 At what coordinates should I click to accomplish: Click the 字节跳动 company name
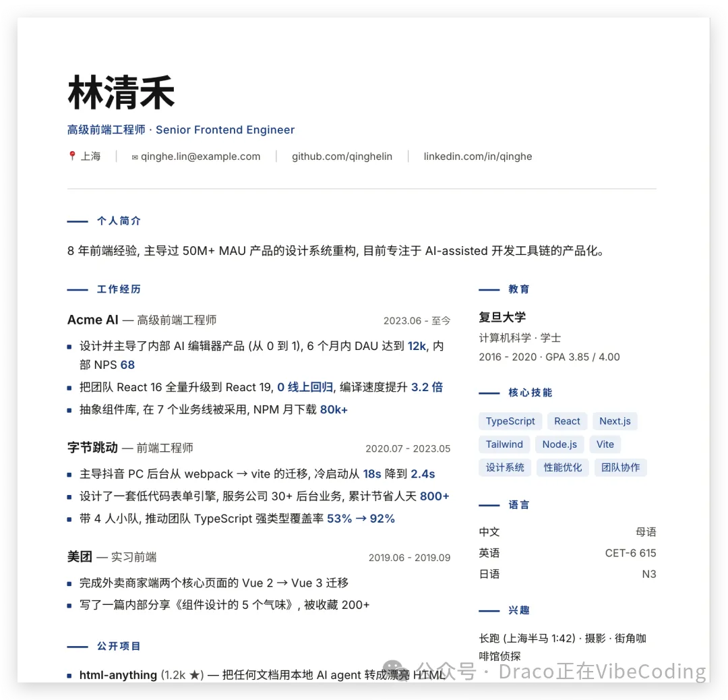pyautogui.click(x=92, y=448)
